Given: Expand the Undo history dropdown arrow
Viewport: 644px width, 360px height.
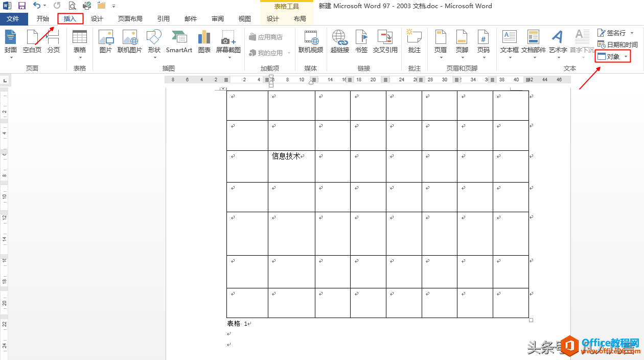Looking at the screenshot, I should pos(45,6).
